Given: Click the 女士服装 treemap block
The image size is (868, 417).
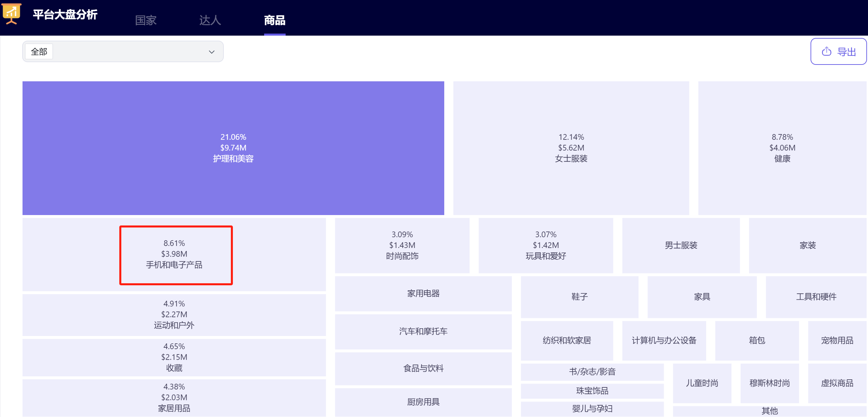Looking at the screenshot, I should [571, 148].
